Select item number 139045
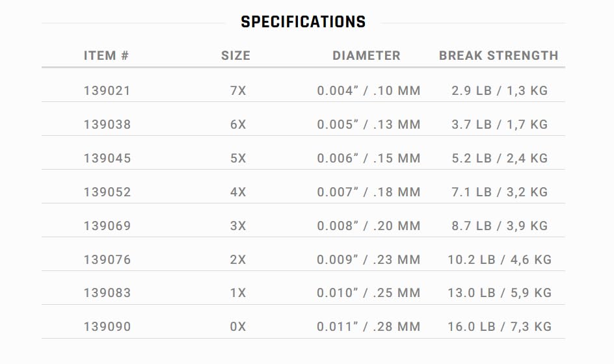 coord(107,158)
